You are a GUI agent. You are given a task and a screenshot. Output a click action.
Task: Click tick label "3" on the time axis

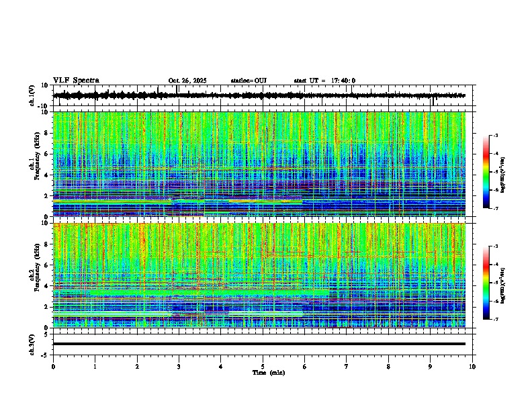pos(179,367)
